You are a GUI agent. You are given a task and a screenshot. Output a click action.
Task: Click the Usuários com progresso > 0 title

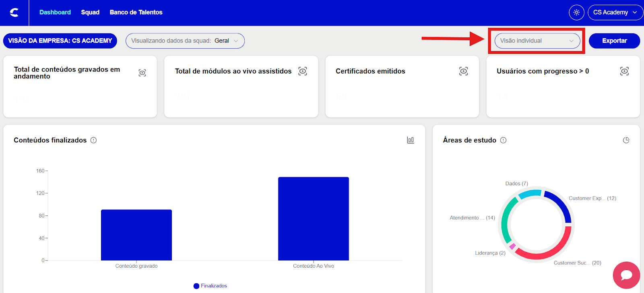(543, 71)
